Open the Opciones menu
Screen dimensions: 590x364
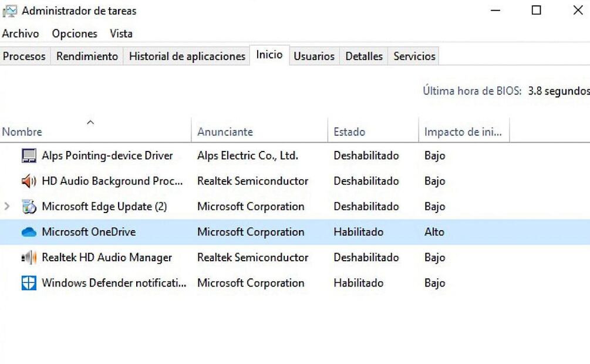point(75,33)
